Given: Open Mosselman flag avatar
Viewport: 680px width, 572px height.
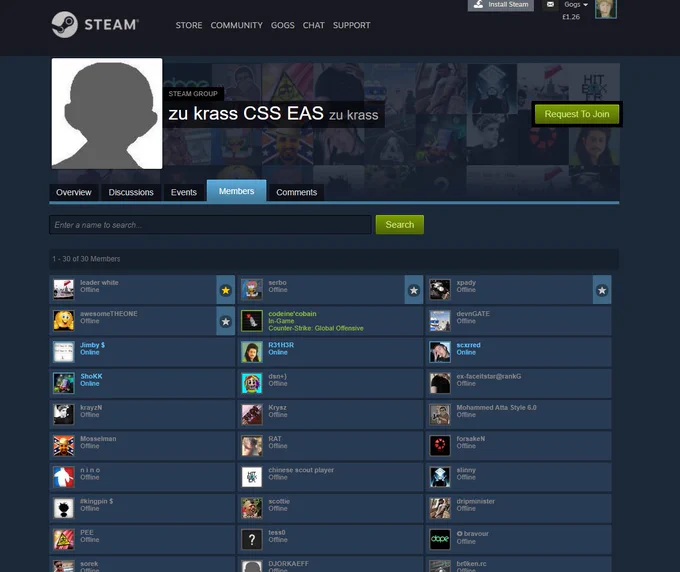Looking at the screenshot, I should click(x=64, y=446).
